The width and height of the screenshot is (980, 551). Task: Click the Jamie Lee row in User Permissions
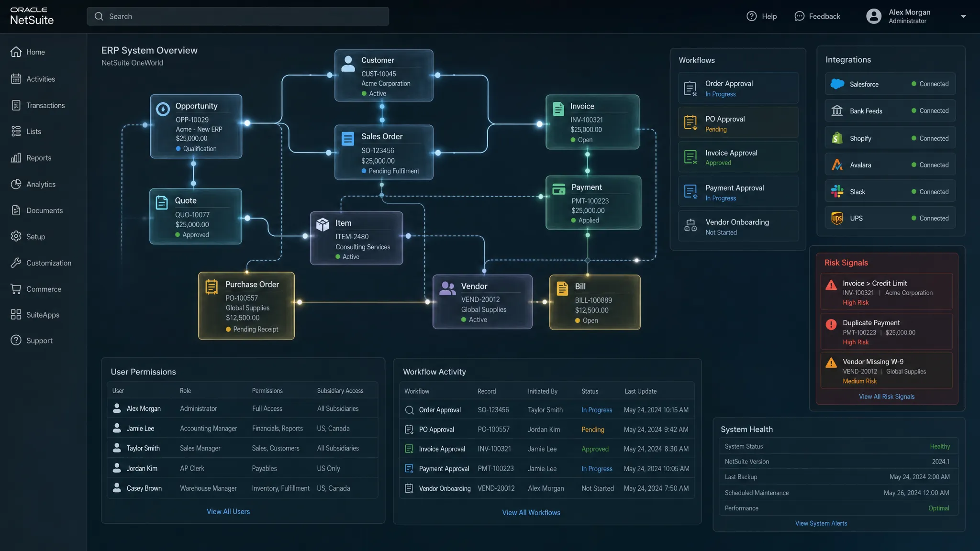click(x=243, y=428)
